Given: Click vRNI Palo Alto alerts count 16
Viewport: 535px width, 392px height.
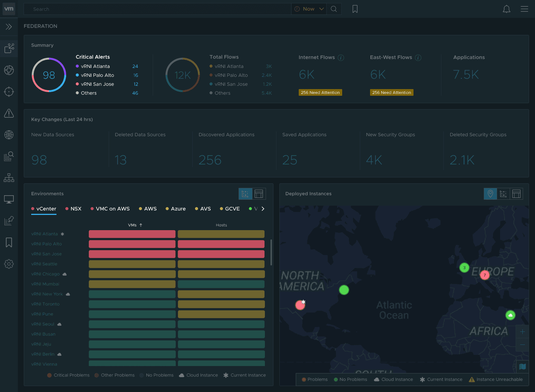Looking at the screenshot, I should pyautogui.click(x=136, y=75).
